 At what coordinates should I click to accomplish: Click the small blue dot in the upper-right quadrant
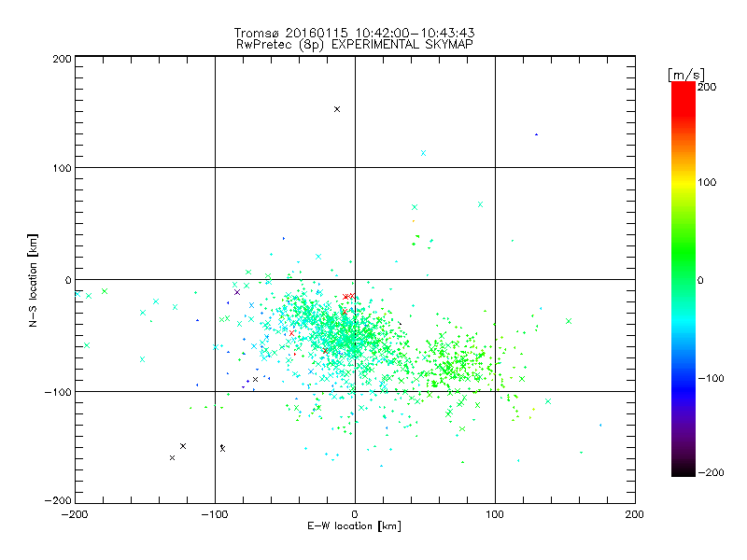pos(536,134)
